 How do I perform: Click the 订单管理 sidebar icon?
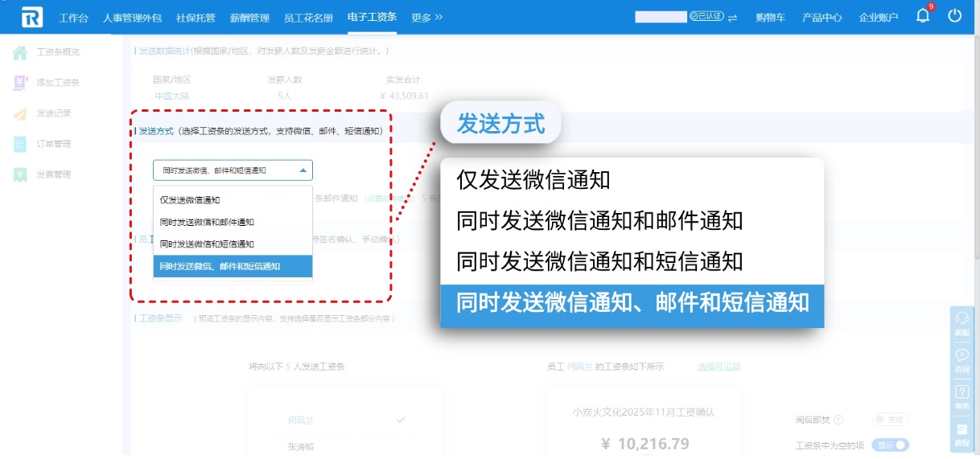20,144
